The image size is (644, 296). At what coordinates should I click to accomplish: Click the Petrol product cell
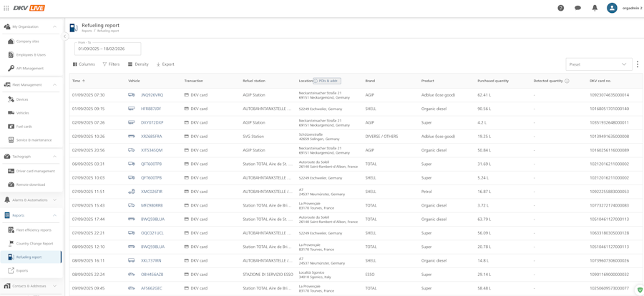pos(426,192)
